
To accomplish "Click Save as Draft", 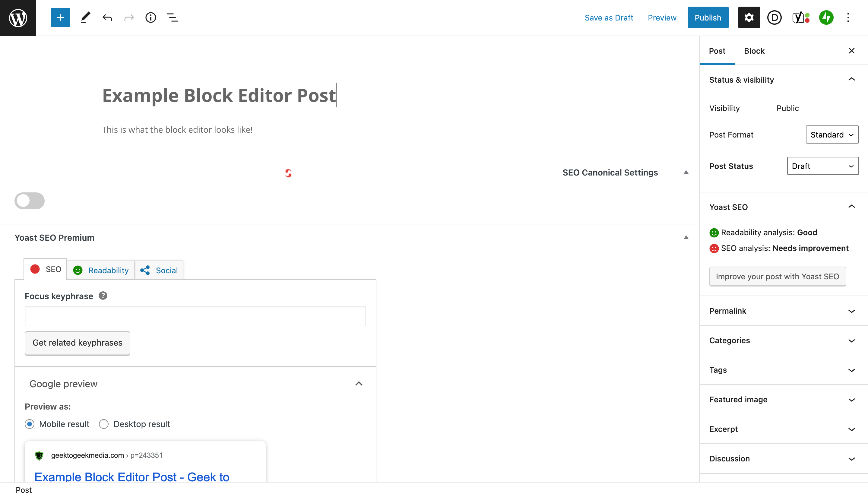I will tap(609, 18).
